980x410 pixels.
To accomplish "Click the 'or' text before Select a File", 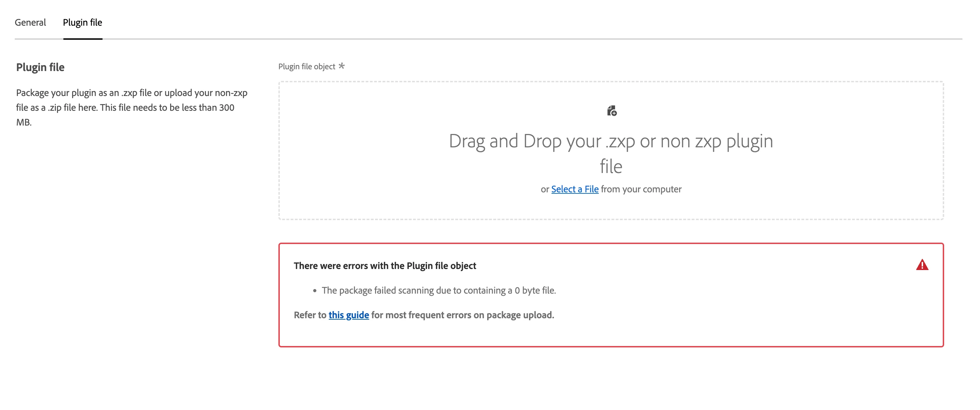I will point(544,189).
